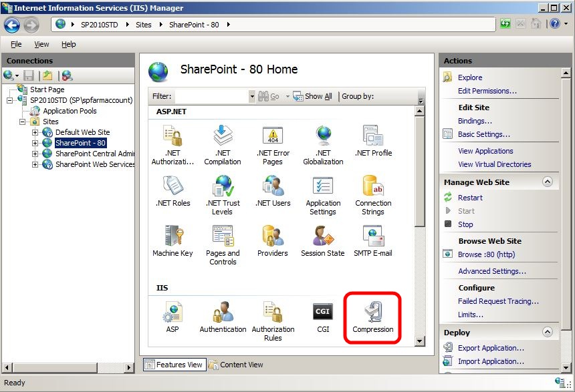The height and width of the screenshot is (392, 575).
Task: Click the Save connections toolbar icon
Action: (29, 76)
